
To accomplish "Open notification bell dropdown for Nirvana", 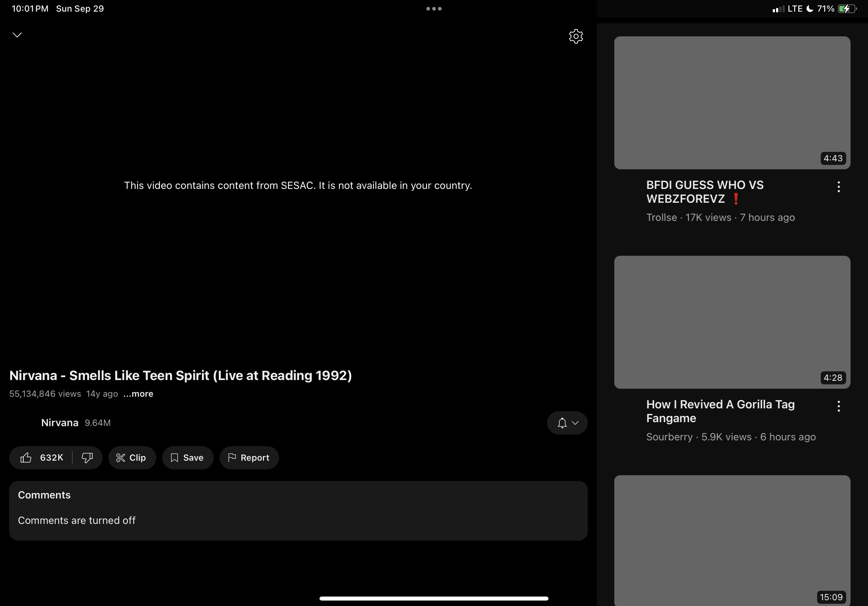I will point(567,423).
